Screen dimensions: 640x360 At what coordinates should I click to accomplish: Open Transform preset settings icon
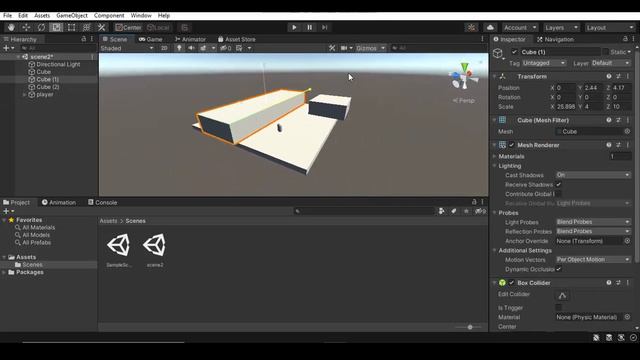click(x=618, y=76)
